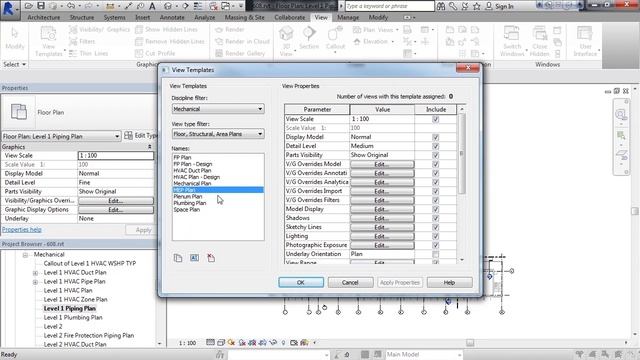640x360 pixels.
Task: Uncheck Include for View Scale
Action: coord(436,119)
